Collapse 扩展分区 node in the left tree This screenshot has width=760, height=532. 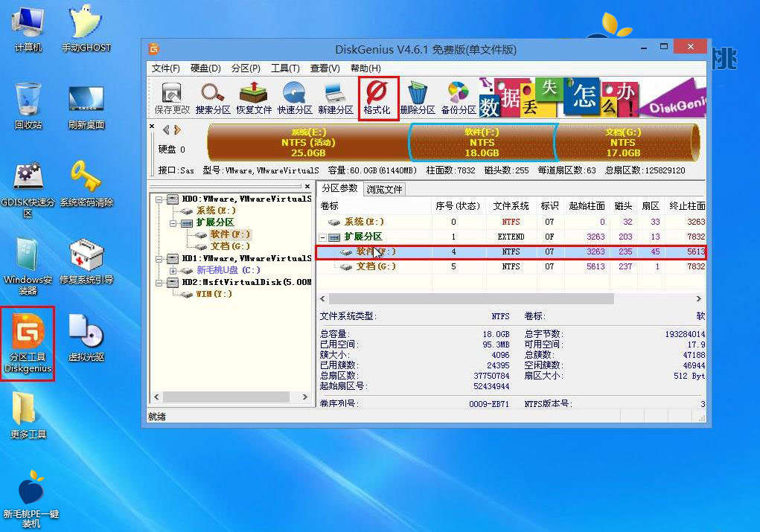[x=173, y=223]
